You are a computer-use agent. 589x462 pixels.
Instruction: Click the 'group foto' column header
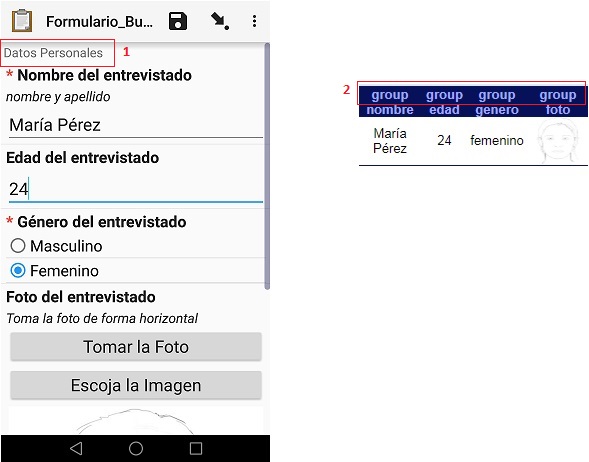558,102
